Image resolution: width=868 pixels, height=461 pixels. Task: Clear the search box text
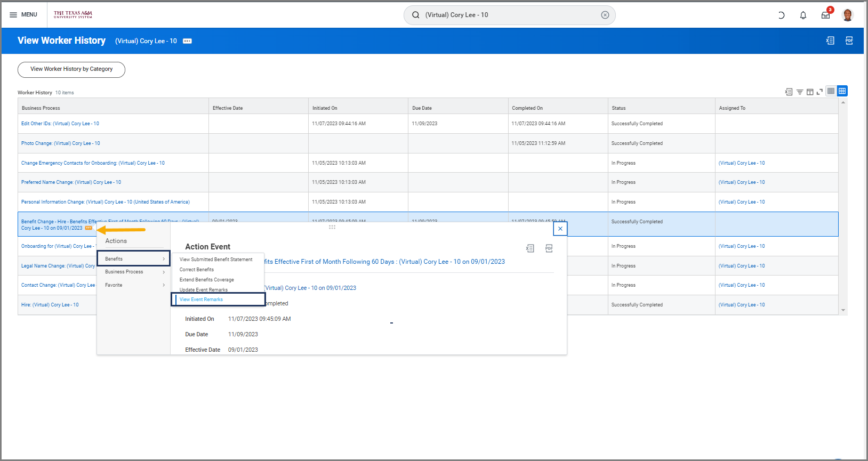tap(605, 15)
